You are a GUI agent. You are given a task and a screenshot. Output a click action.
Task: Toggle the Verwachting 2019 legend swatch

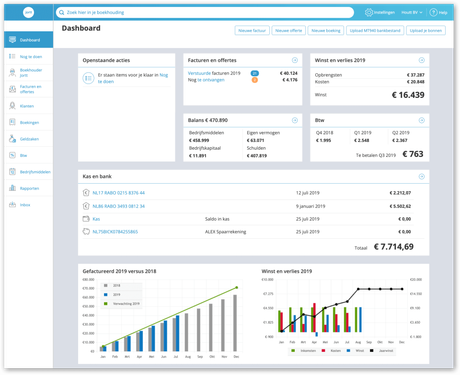(106, 304)
